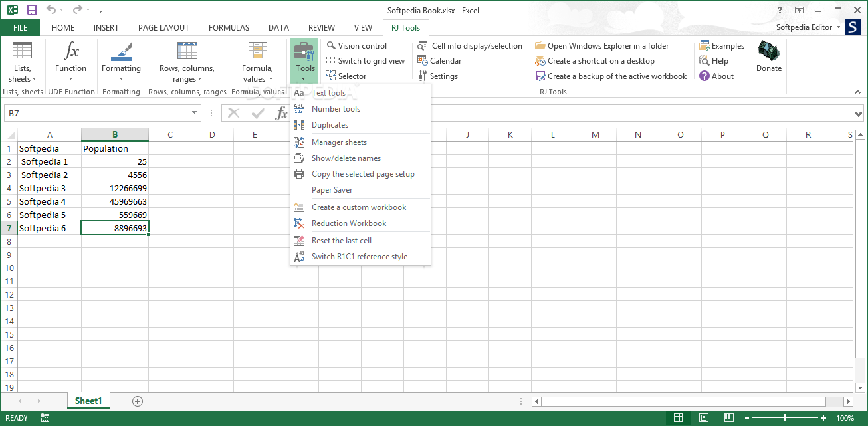Switch to the HOME ribbon tab

pyautogui.click(x=62, y=28)
